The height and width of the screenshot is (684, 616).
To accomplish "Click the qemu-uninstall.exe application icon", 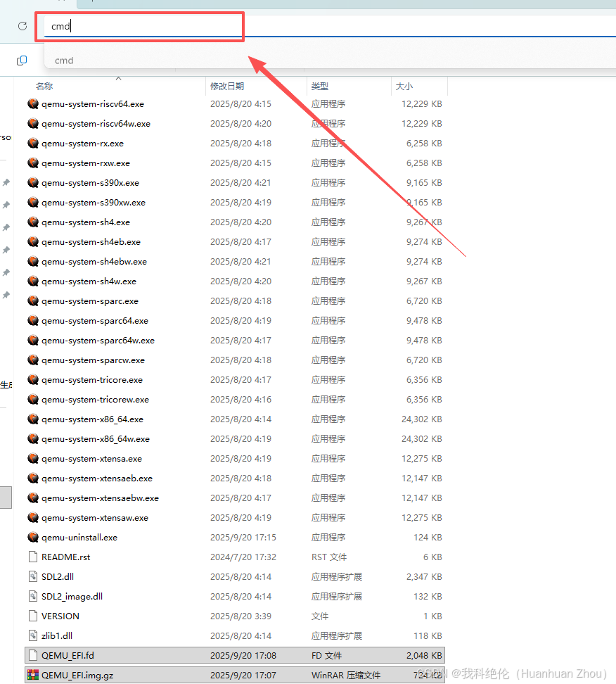I will 33,537.
